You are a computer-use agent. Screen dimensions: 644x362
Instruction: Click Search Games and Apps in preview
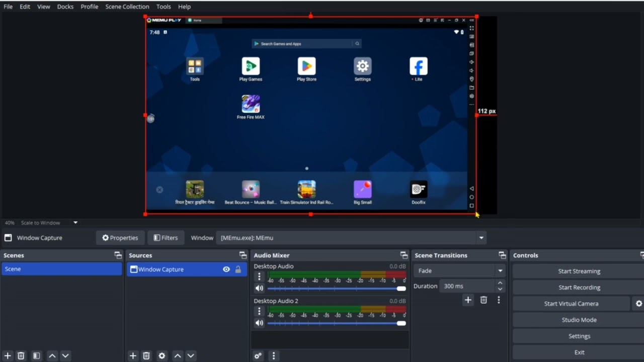pos(306,44)
